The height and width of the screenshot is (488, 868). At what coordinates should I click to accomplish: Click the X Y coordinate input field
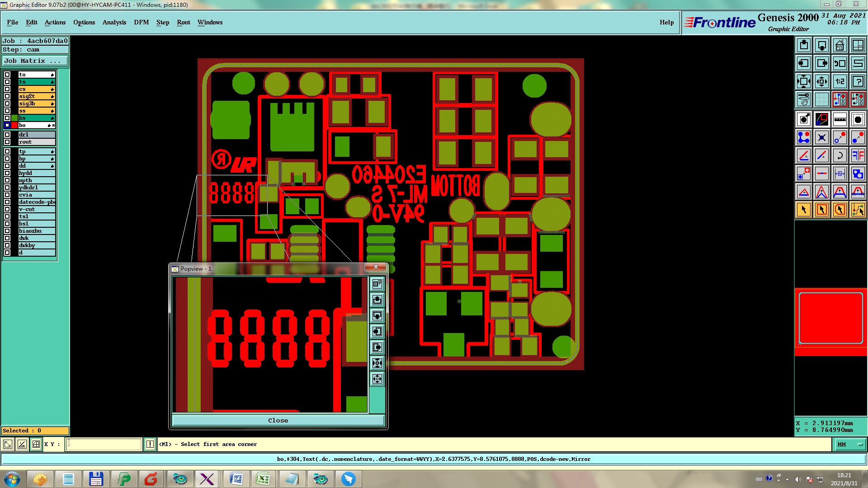click(x=104, y=445)
